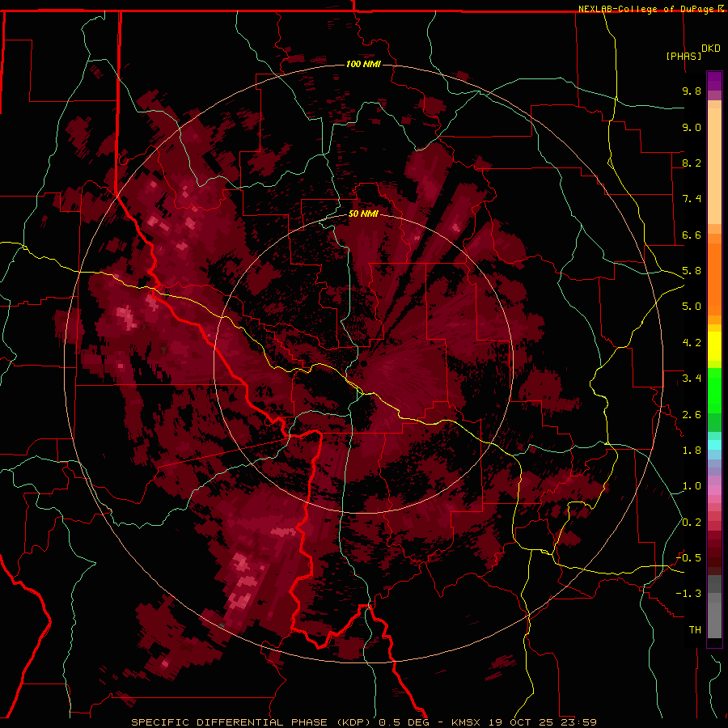Click the KMSX radar site identifier
Image resolution: width=728 pixels, height=728 pixels.
tap(466, 722)
